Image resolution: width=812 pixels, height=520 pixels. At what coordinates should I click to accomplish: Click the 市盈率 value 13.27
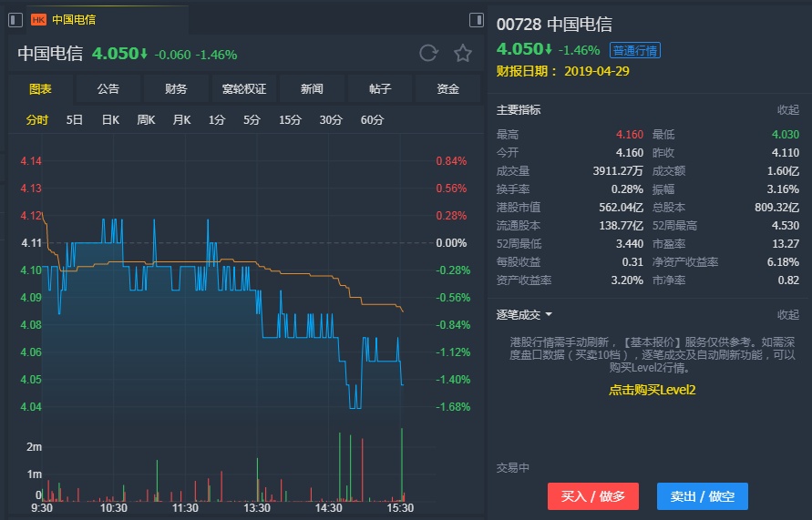pos(786,244)
